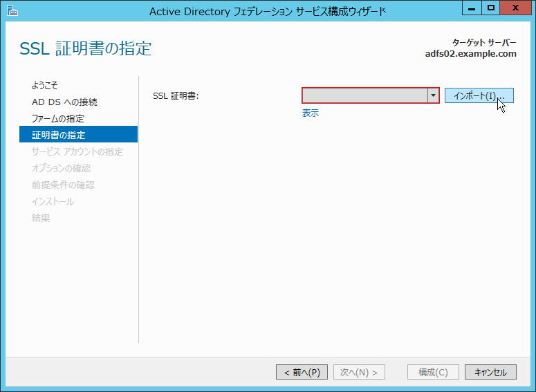The image size is (536, 392).
Task: Close the wizard with the X button
Action: pos(516,8)
